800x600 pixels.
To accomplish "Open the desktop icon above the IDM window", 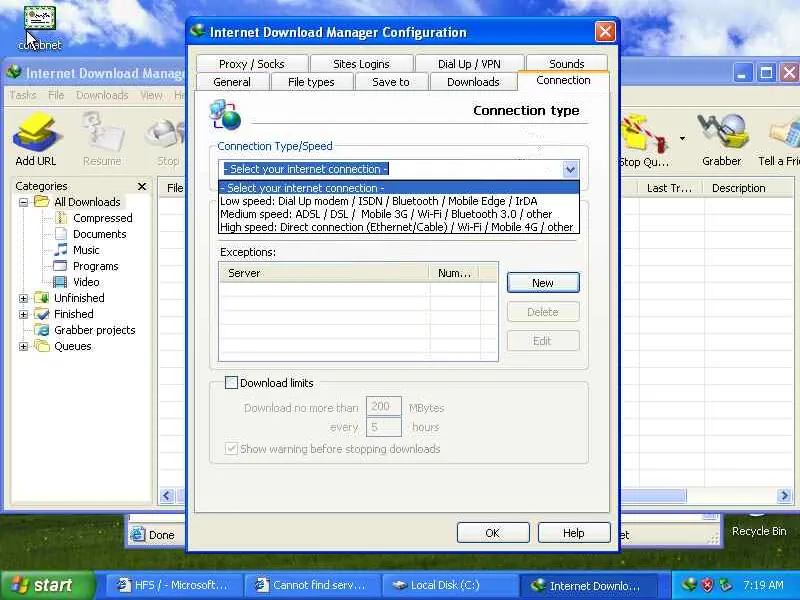I will 39,18.
